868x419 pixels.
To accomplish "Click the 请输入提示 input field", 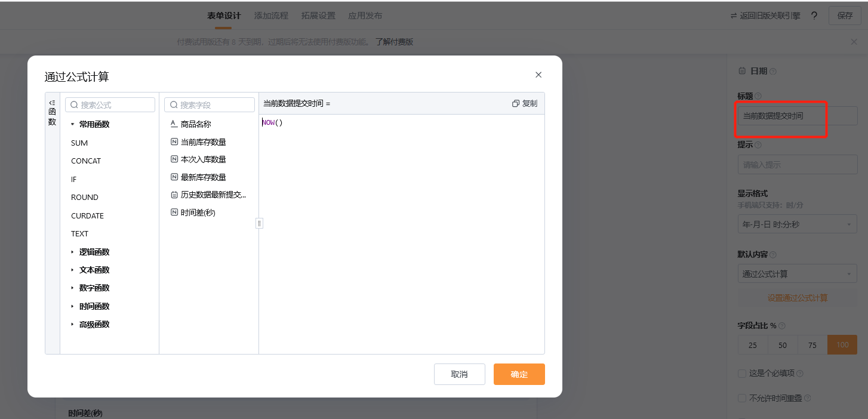I will coord(798,164).
